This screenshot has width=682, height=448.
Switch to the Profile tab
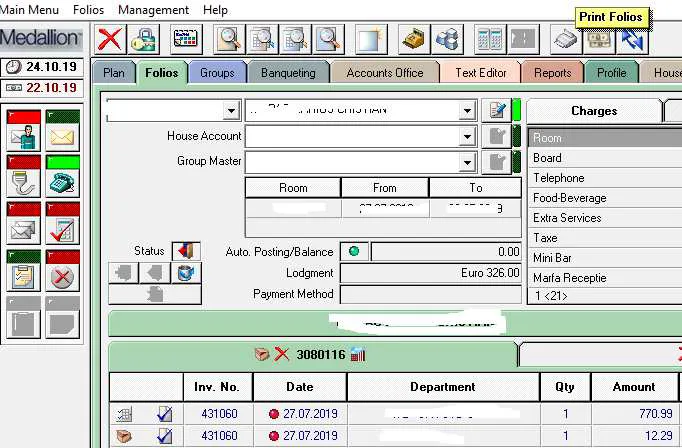(x=612, y=73)
